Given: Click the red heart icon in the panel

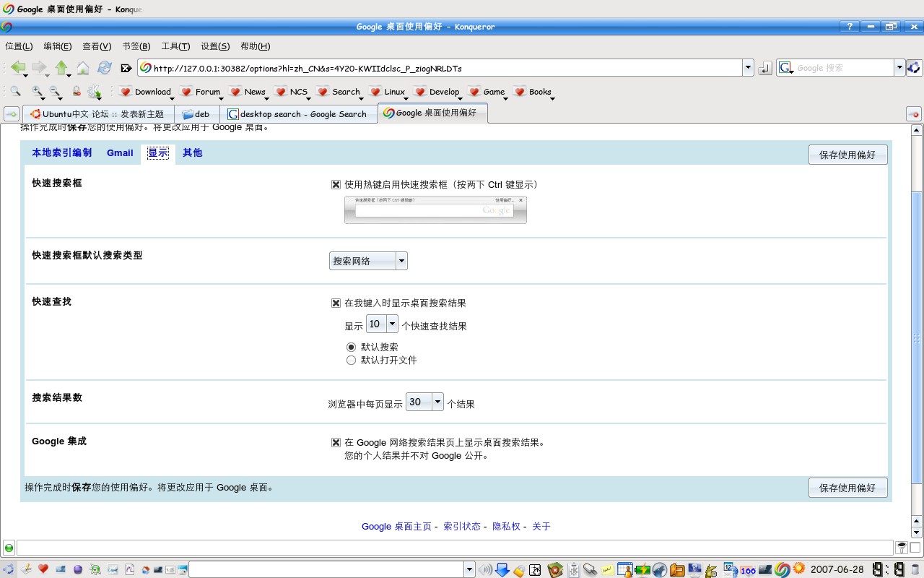Looking at the screenshot, I should tap(43, 569).
